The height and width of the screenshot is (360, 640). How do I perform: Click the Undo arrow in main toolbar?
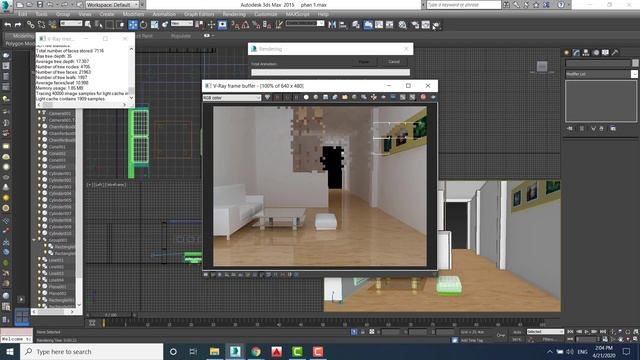(x=7, y=25)
